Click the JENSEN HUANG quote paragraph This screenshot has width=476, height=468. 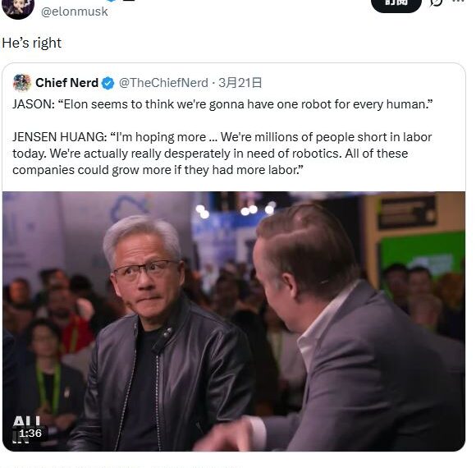point(222,154)
